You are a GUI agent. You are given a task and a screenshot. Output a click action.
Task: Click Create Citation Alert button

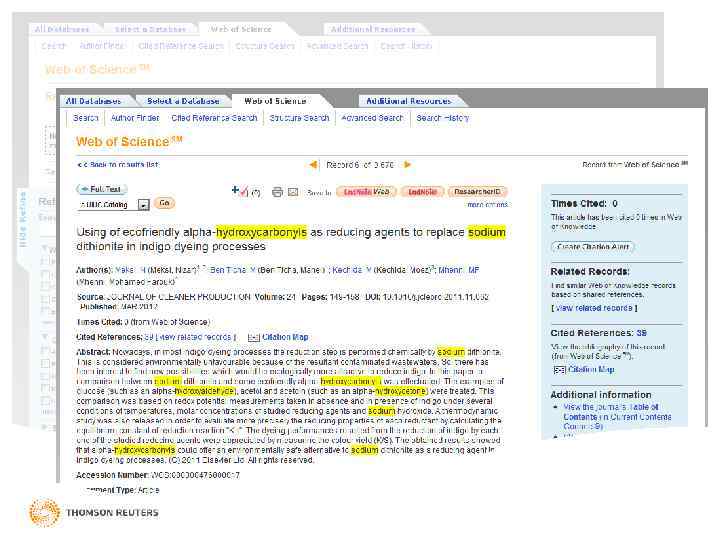tap(592, 247)
